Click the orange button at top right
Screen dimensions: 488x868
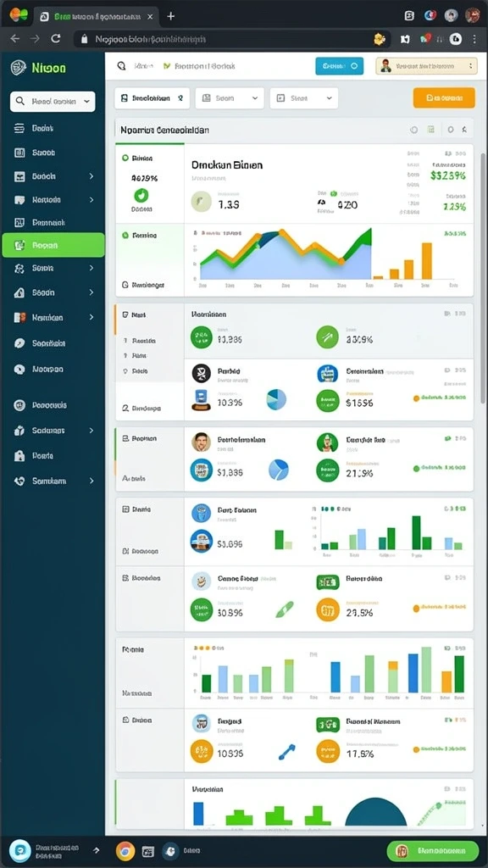click(444, 97)
